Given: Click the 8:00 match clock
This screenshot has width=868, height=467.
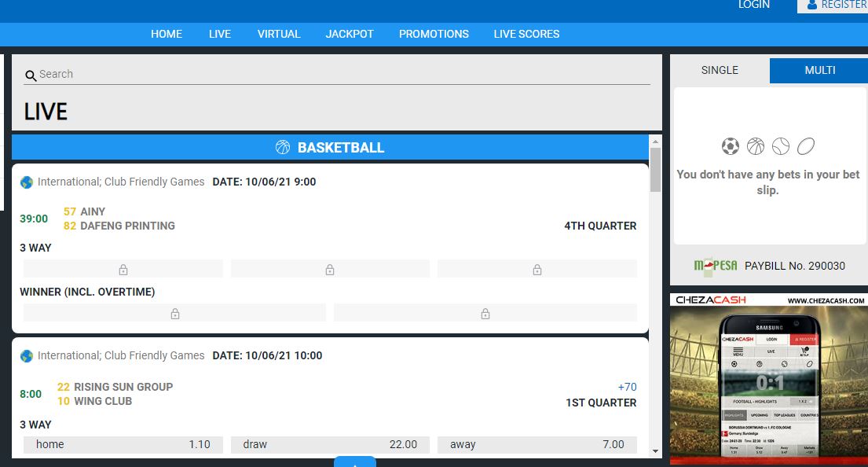Looking at the screenshot, I should (31, 394).
